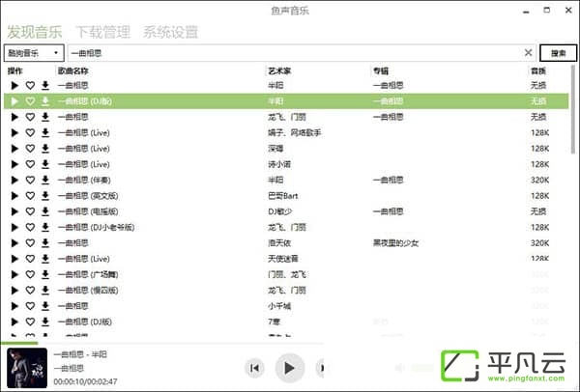580x392 pixels.
Task: Open the 系统设置 tab
Action: (170, 32)
